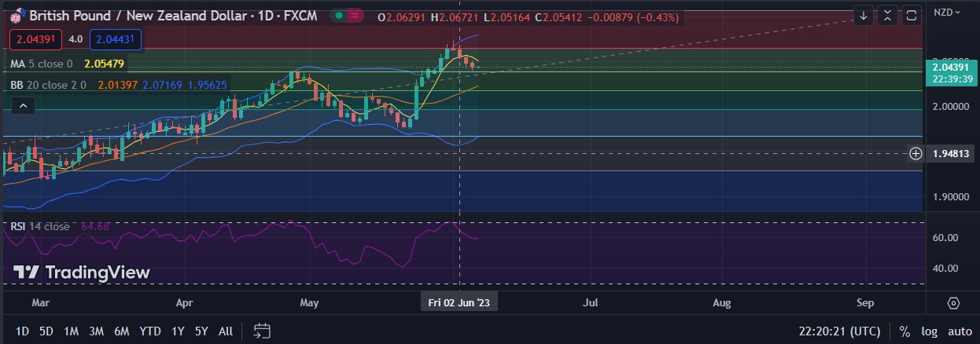Select the 1Y time range
980x344 pixels.
tap(178, 331)
